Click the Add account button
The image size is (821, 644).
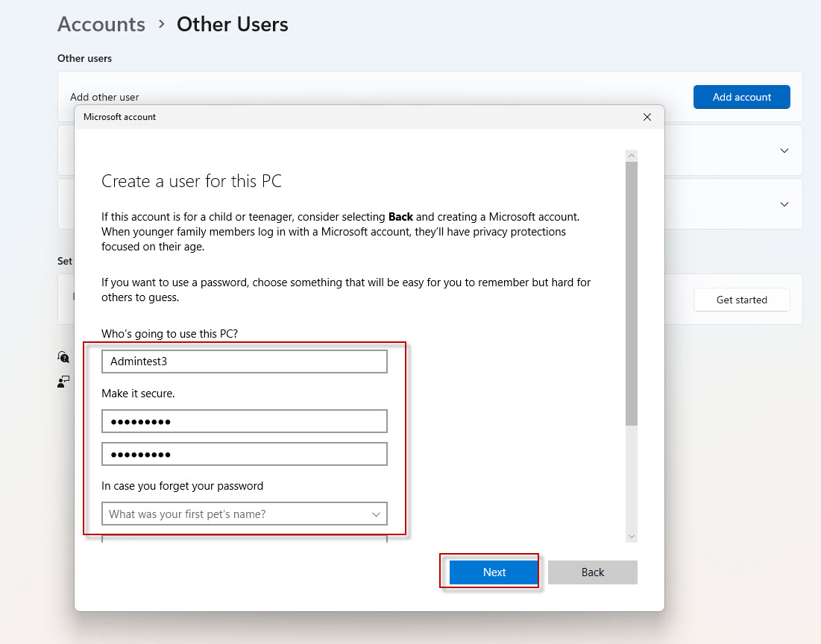741,97
